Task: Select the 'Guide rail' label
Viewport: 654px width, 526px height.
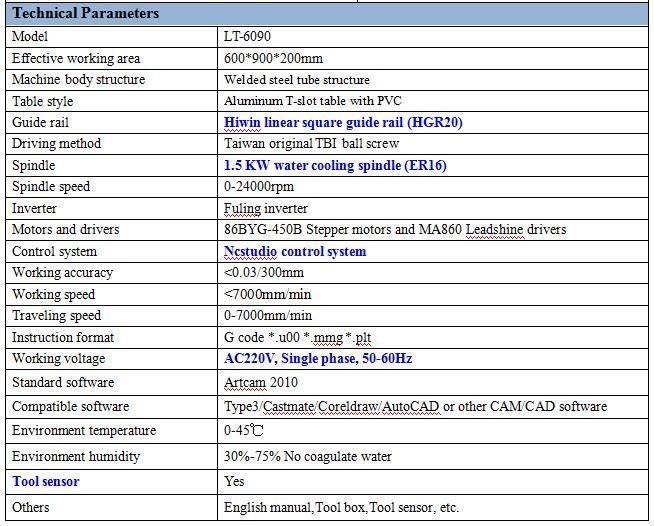Action: (x=40, y=122)
